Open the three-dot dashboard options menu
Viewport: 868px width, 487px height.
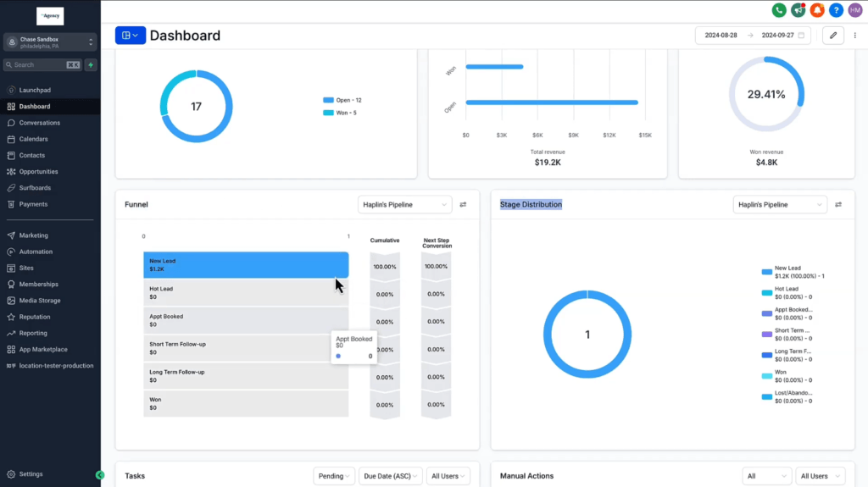854,36
